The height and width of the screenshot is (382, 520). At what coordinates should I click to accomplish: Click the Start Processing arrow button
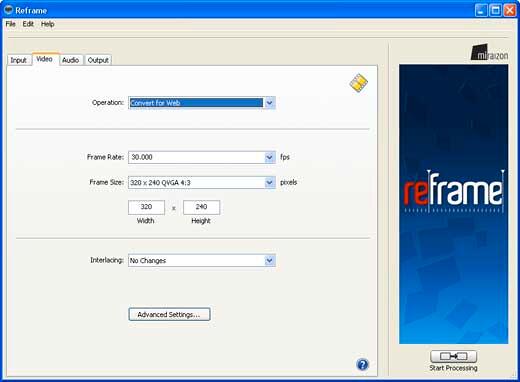pyautogui.click(x=453, y=356)
